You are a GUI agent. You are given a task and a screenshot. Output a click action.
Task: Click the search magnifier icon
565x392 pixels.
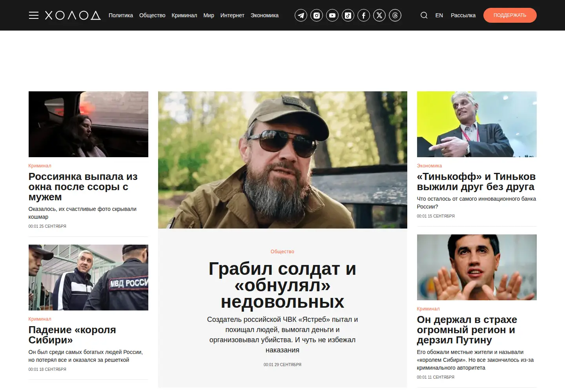(424, 15)
